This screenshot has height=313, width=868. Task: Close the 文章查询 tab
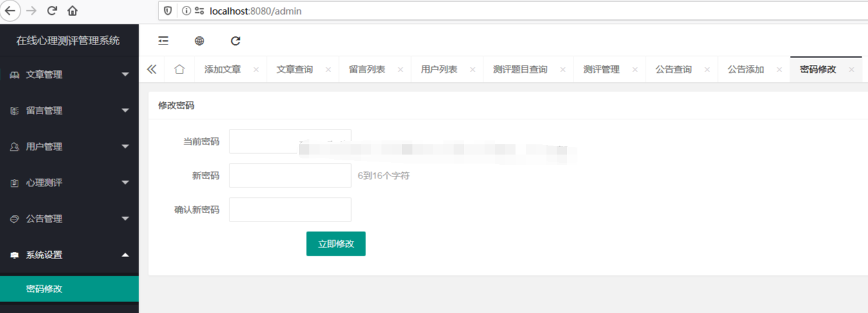tap(328, 70)
